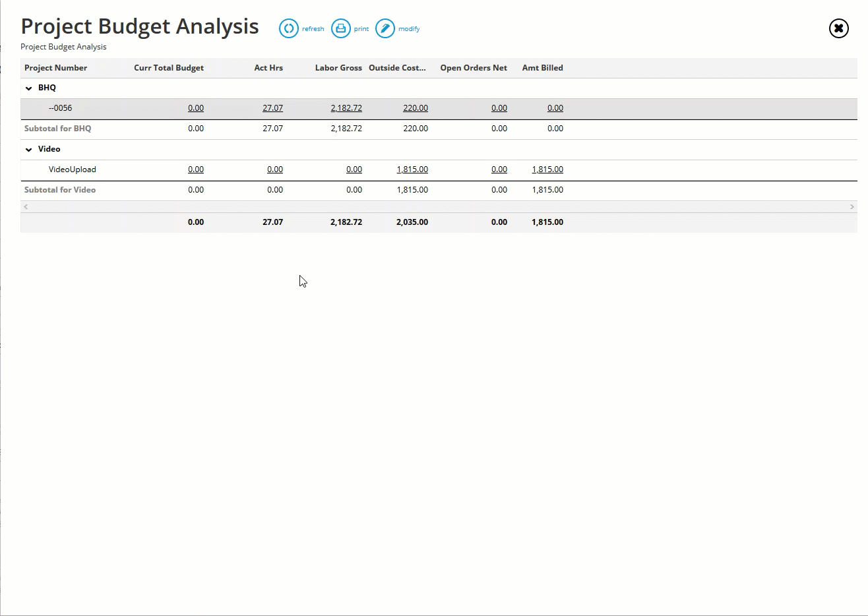Open 2,182.72 Labor Gross link for --0056
The image size is (868, 616).
(346, 108)
